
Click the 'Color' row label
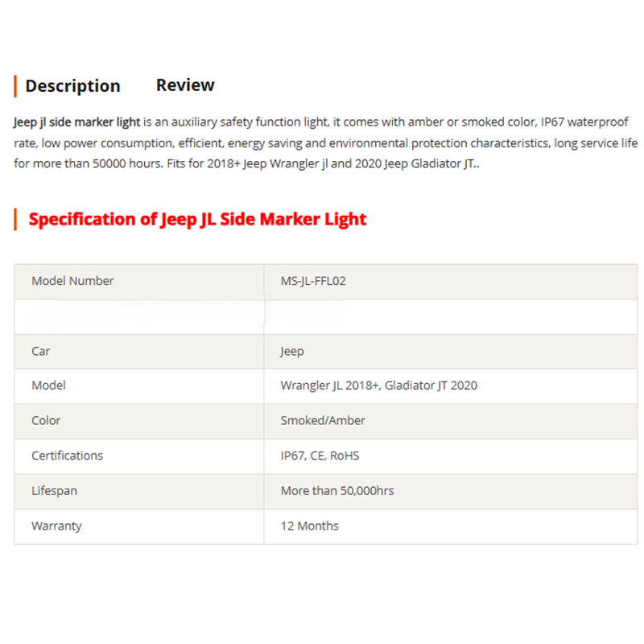tap(46, 420)
